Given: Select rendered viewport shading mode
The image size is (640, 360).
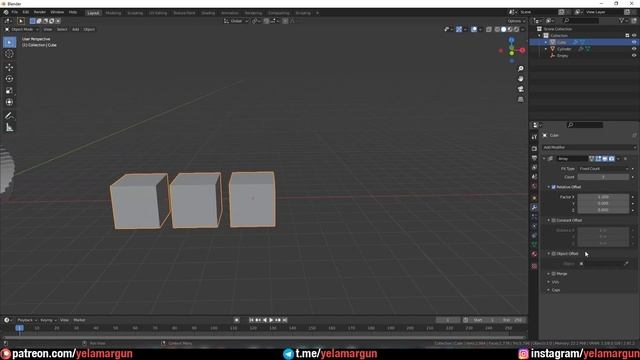Looking at the screenshot, I should (x=516, y=29).
